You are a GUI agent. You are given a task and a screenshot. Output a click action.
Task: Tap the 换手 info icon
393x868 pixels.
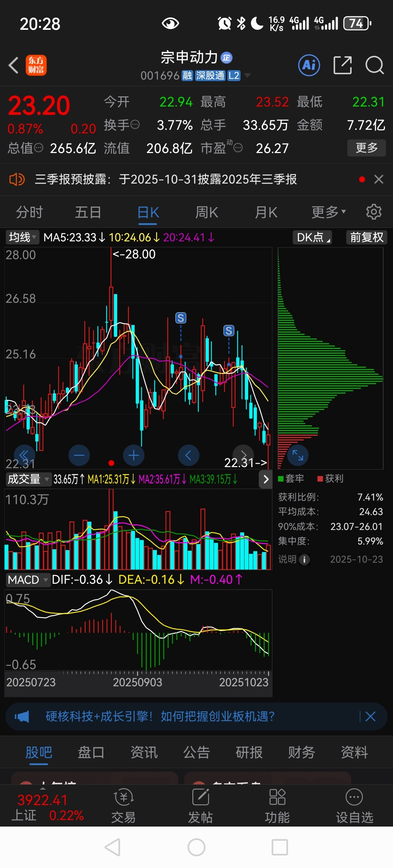point(135,125)
